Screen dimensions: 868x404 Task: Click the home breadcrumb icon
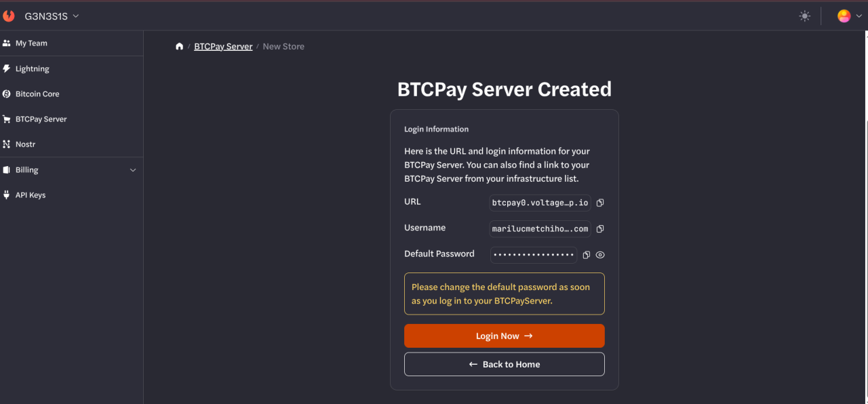pos(179,47)
